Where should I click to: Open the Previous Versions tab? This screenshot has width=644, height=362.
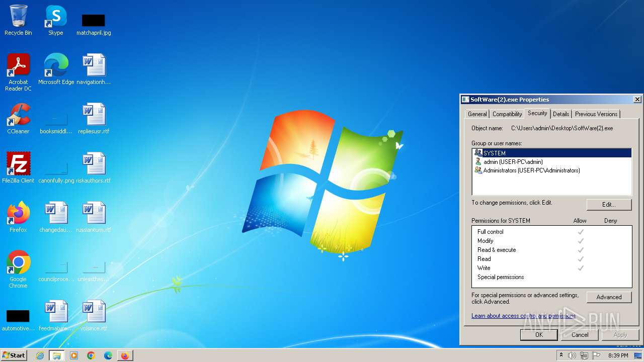596,114
